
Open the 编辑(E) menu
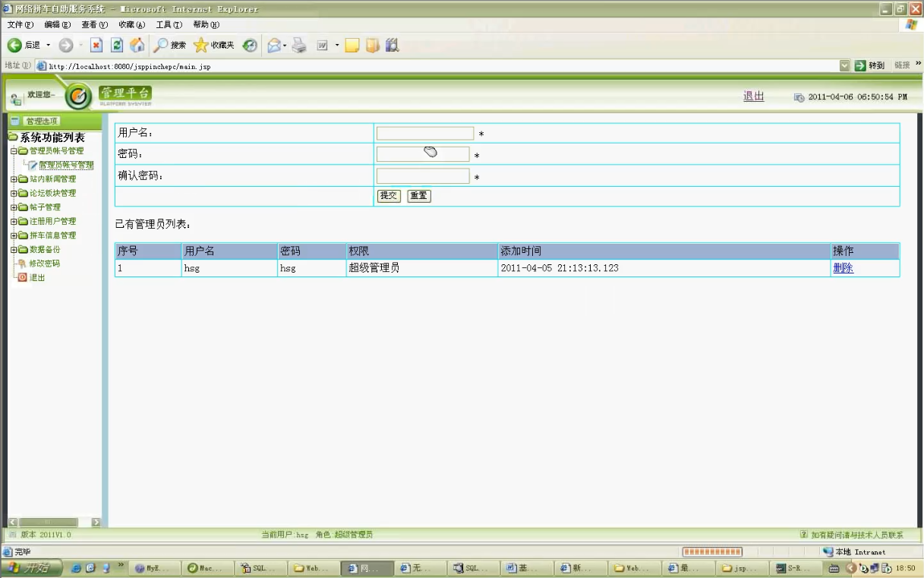point(58,25)
